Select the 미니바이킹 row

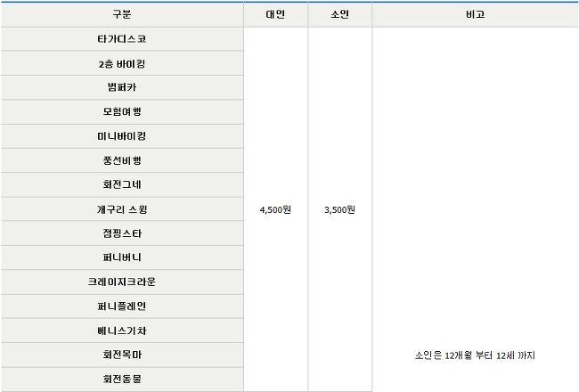(x=122, y=136)
